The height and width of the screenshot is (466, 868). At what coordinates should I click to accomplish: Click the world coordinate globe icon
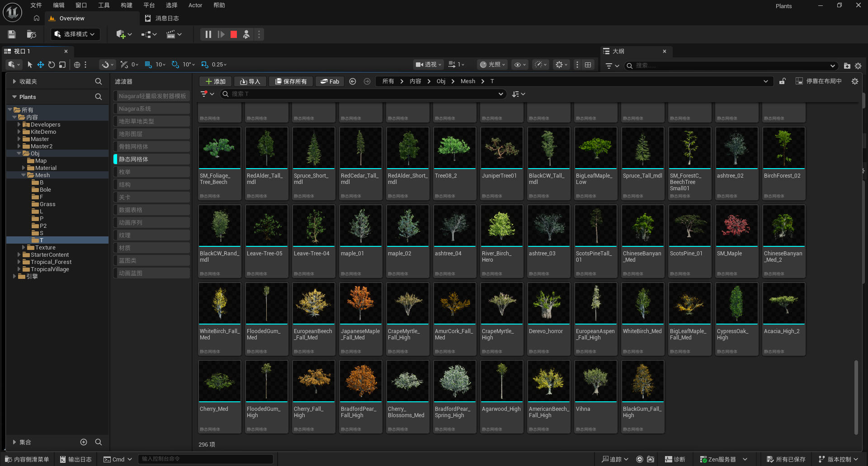coord(77,65)
